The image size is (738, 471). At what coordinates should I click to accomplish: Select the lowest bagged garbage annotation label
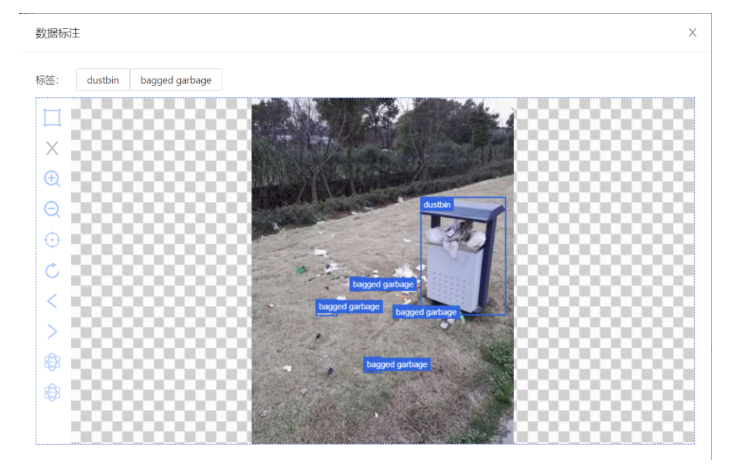(x=397, y=365)
